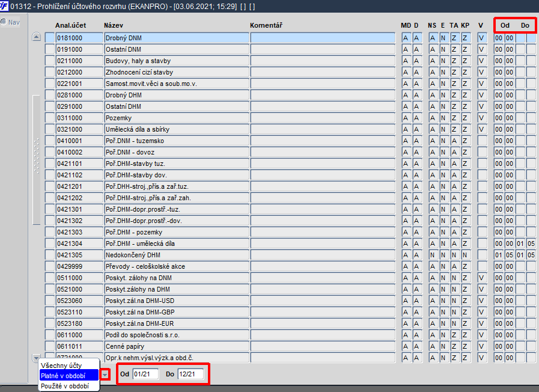Select row marker for account 0311000

[50, 118]
